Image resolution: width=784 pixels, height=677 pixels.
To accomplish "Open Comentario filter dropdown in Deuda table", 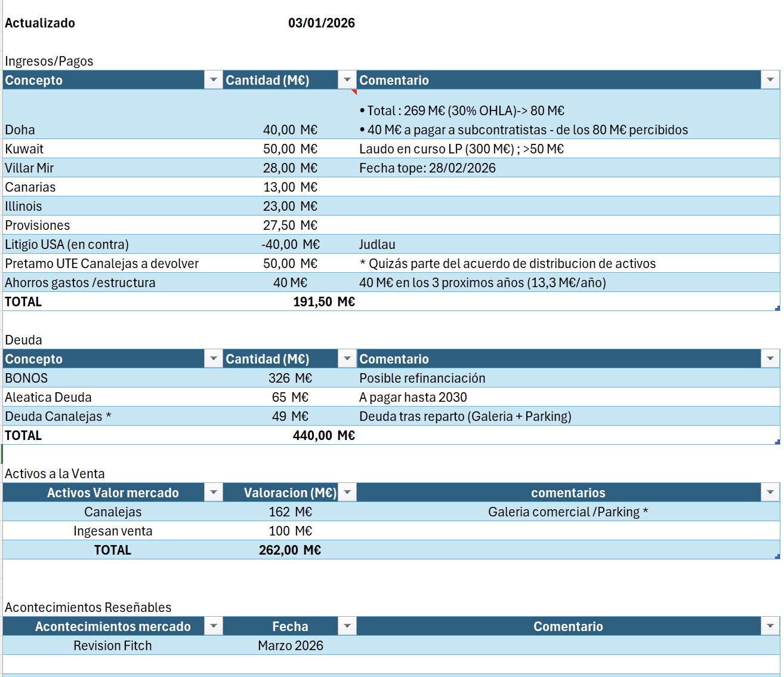I will coord(770,359).
